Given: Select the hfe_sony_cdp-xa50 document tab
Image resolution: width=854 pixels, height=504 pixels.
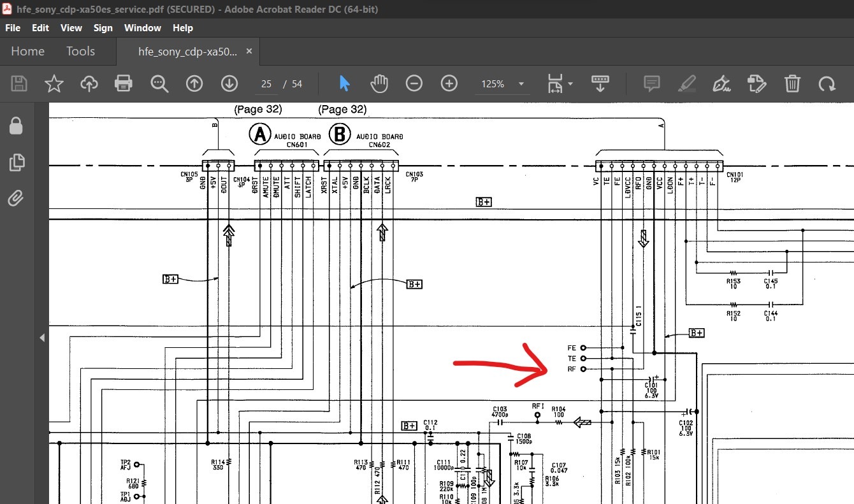Looking at the screenshot, I should (x=187, y=52).
